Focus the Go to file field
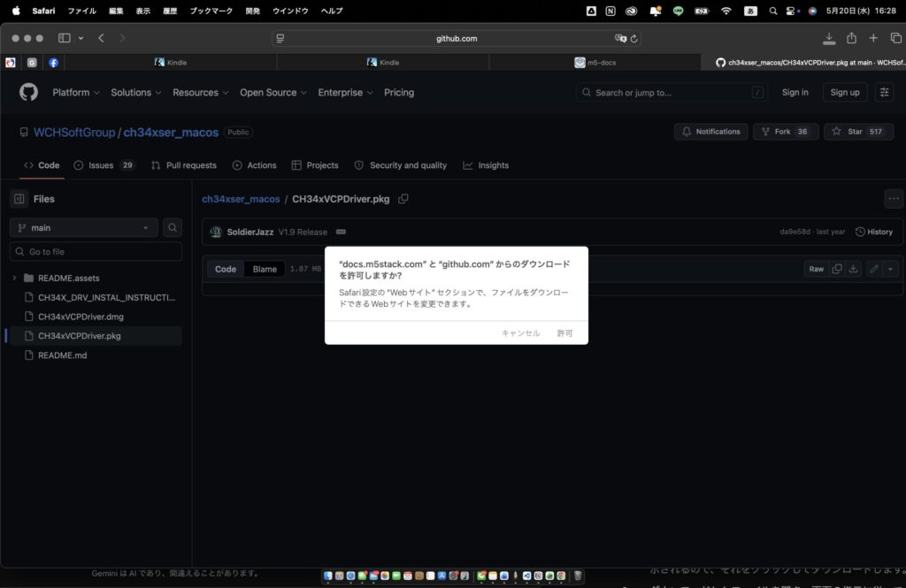Image resolution: width=906 pixels, height=588 pixels. coord(96,252)
